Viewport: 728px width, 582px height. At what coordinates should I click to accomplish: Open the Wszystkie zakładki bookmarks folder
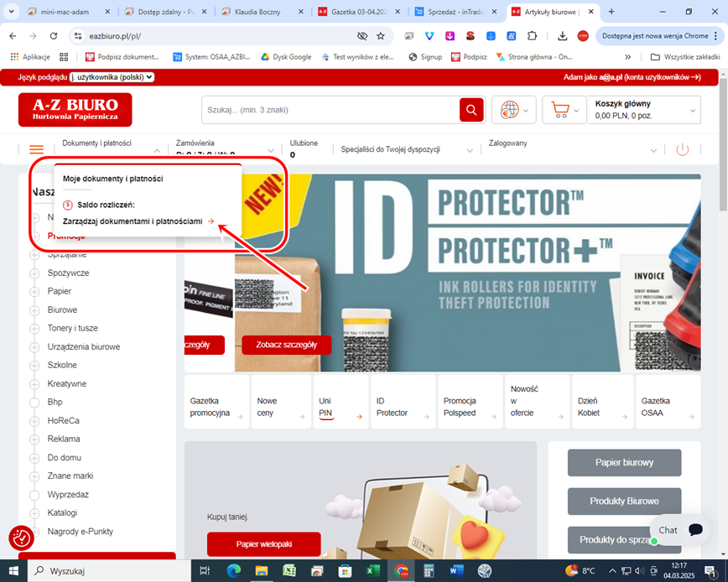coord(685,57)
